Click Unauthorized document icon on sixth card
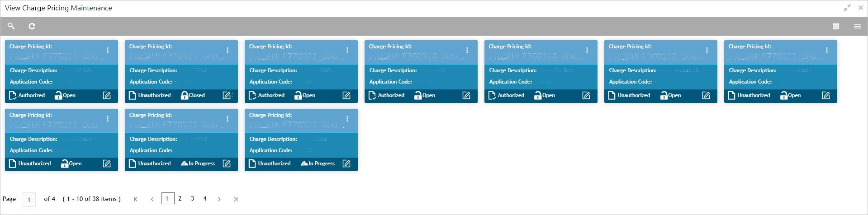The height and width of the screenshot is (215, 868). click(612, 95)
